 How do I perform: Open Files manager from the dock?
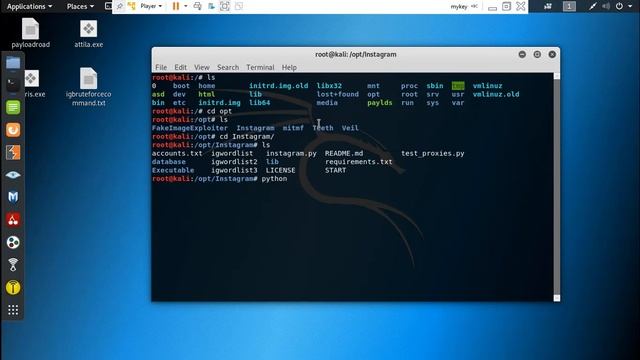pyautogui.click(x=13, y=63)
